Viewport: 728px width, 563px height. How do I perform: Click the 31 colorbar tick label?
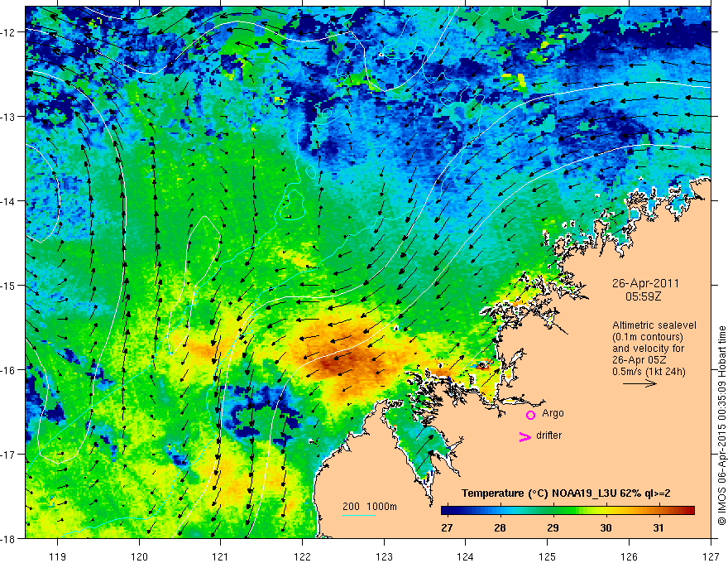click(659, 527)
